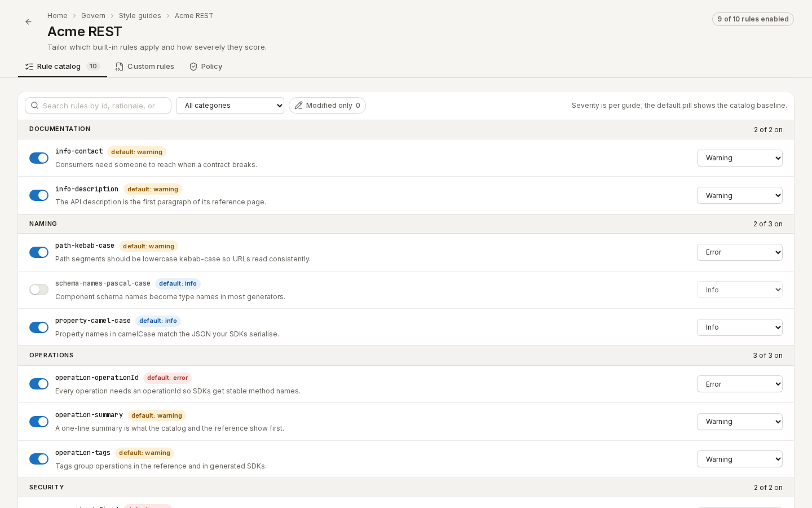Toggle the info-contact rule off
This screenshot has height=508, width=812.
click(x=39, y=158)
